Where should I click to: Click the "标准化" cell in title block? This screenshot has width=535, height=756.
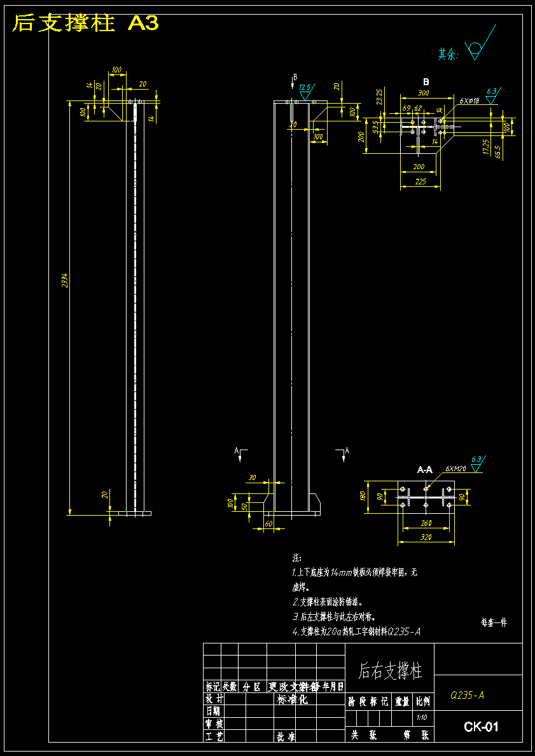pyautogui.click(x=293, y=699)
